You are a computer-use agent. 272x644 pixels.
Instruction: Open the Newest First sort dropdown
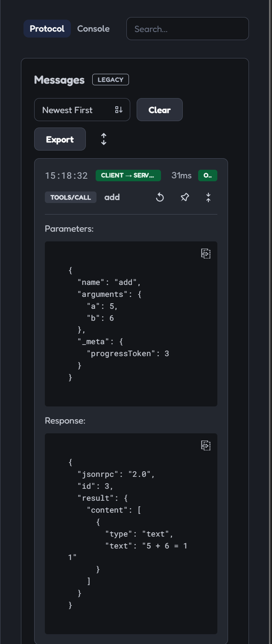(x=82, y=110)
